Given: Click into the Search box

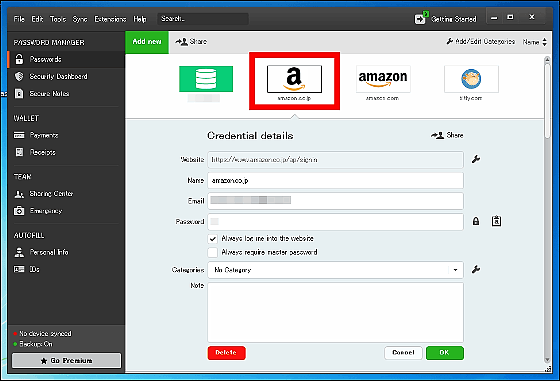Looking at the screenshot, I should (203, 19).
